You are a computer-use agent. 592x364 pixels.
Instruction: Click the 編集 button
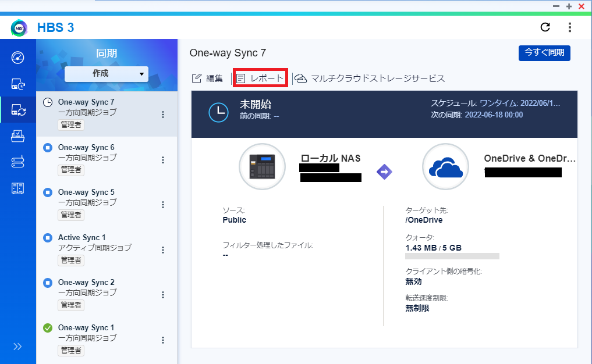(208, 78)
